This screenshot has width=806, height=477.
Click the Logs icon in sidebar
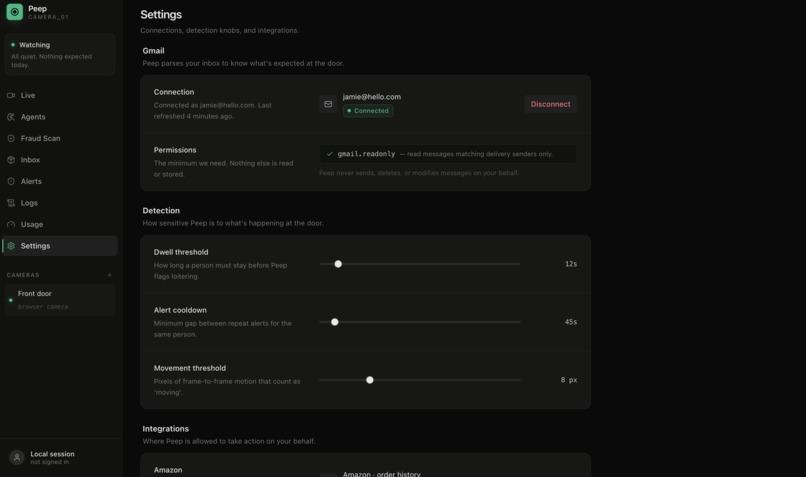11,203
